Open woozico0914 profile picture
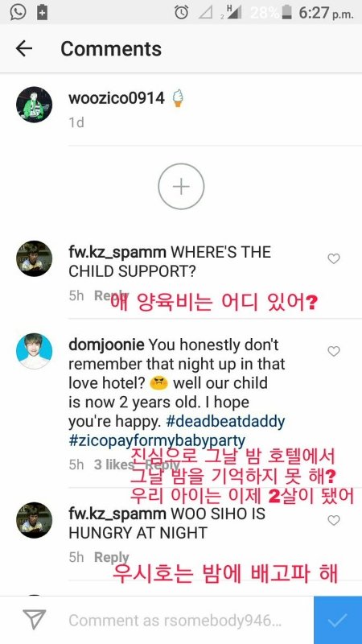362x644 pixels. coord(34,105)
